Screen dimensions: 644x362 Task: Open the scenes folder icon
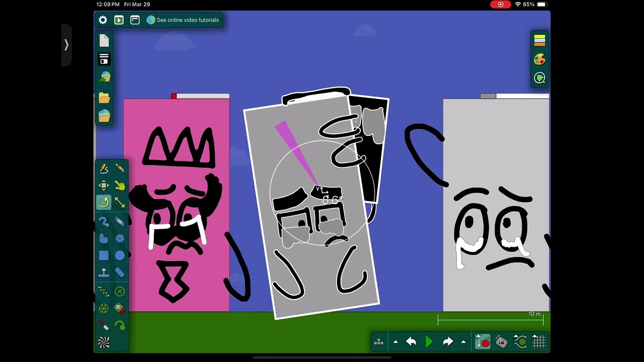104,97
